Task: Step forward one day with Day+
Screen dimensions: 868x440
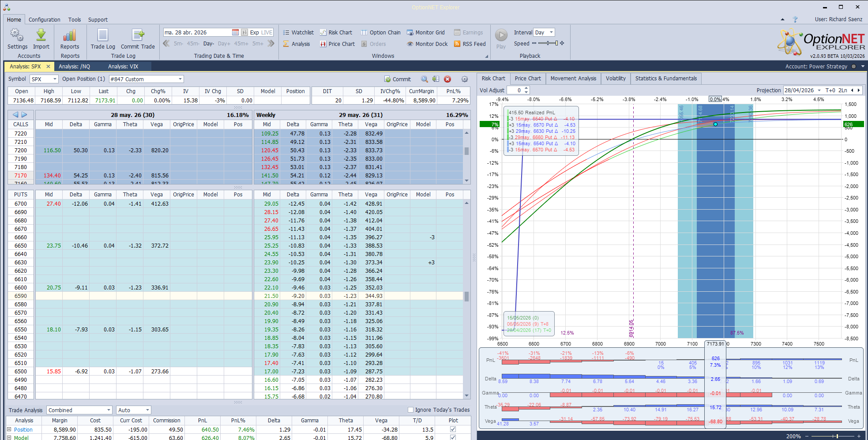Action: coord(224,44)
